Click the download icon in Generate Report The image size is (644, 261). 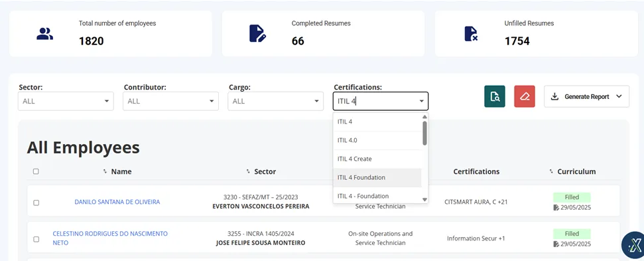pos(554,96)
